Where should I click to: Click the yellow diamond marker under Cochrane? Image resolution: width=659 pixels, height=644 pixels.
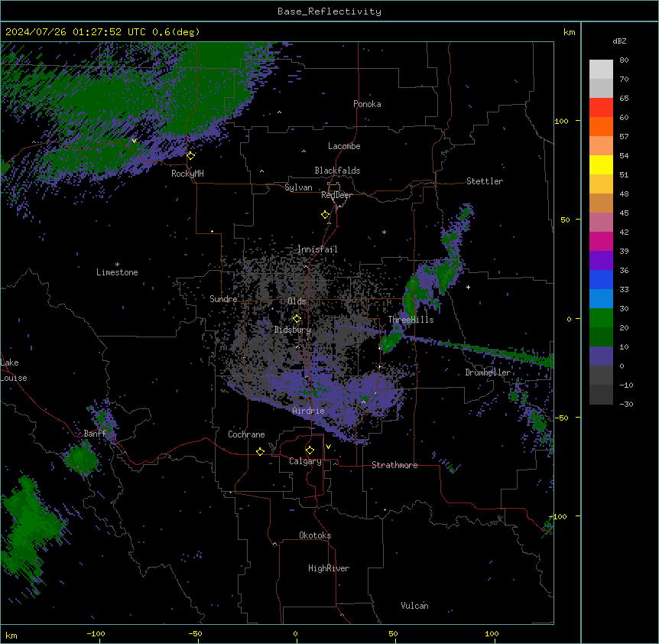(x=260, y=451)
